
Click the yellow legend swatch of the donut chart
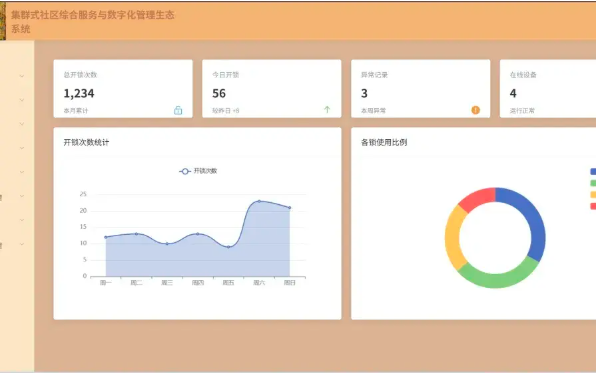pyautogui.click(x=593, y=195)
